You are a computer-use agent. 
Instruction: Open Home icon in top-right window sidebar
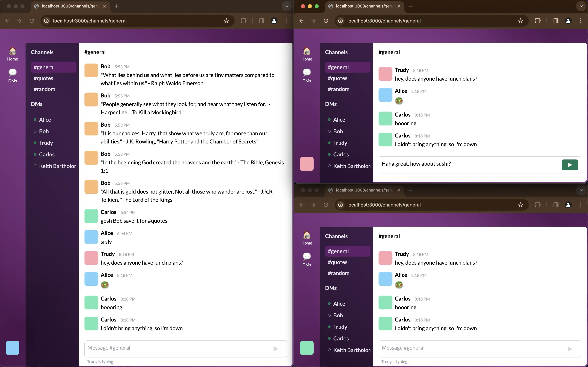click(x=306, y=54)
